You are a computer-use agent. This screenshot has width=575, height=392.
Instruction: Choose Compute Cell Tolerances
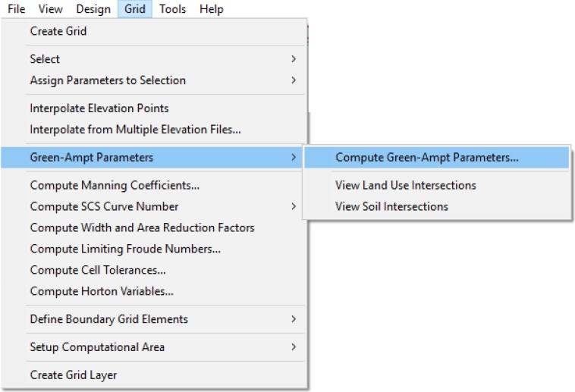coord(98,270)
